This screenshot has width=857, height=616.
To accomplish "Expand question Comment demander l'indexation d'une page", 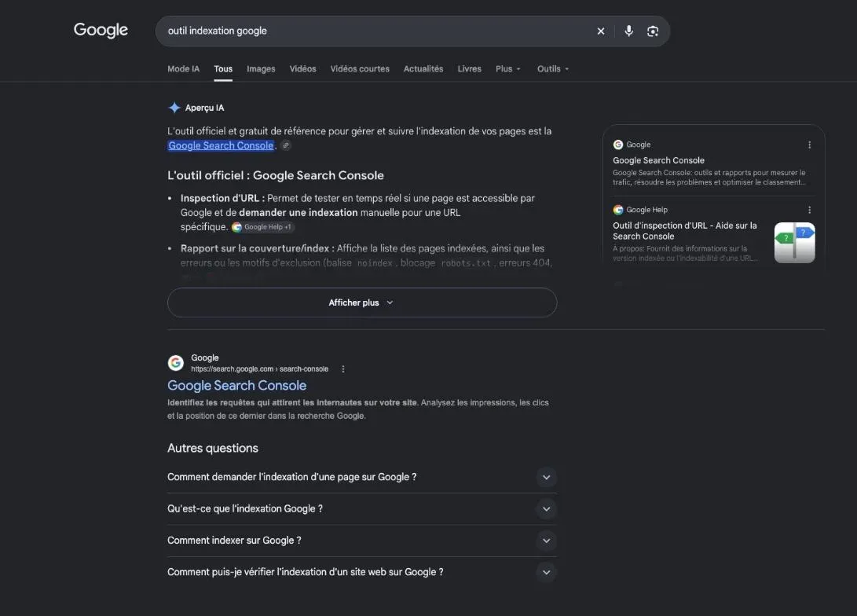I will click(362, 477).
